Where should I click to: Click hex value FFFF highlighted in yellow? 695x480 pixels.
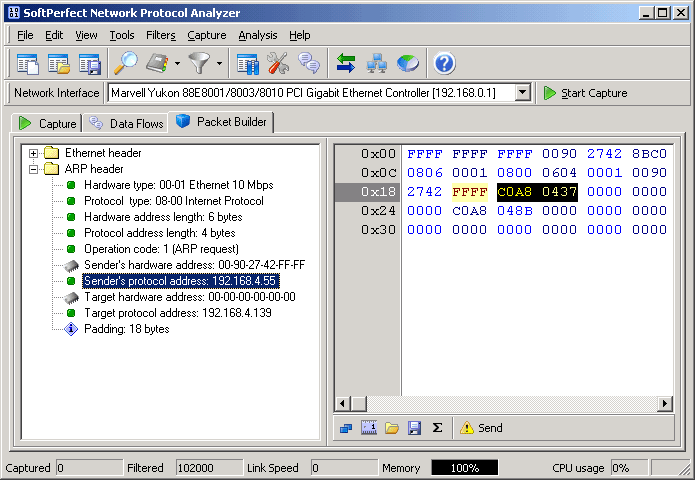(469, 192)
